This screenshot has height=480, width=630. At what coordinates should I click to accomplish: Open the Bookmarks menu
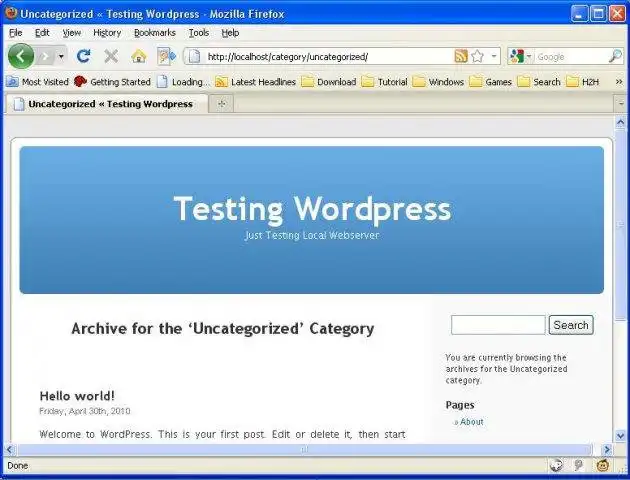click(x=155, y=33)
